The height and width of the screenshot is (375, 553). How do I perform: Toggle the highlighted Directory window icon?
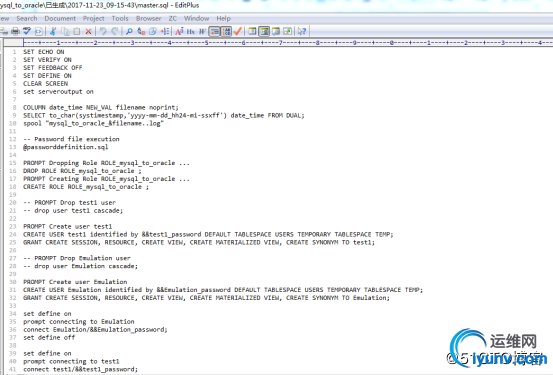(264, 31)
